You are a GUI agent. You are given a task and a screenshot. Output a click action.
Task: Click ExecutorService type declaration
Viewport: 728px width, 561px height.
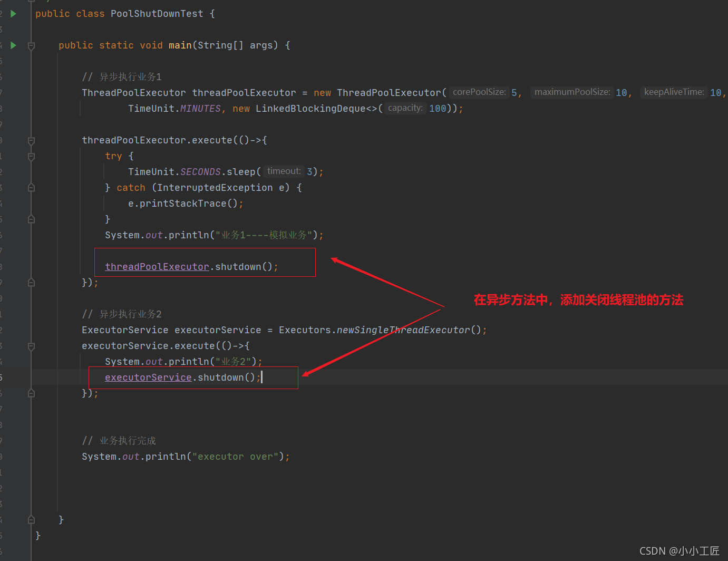[125, 330]
